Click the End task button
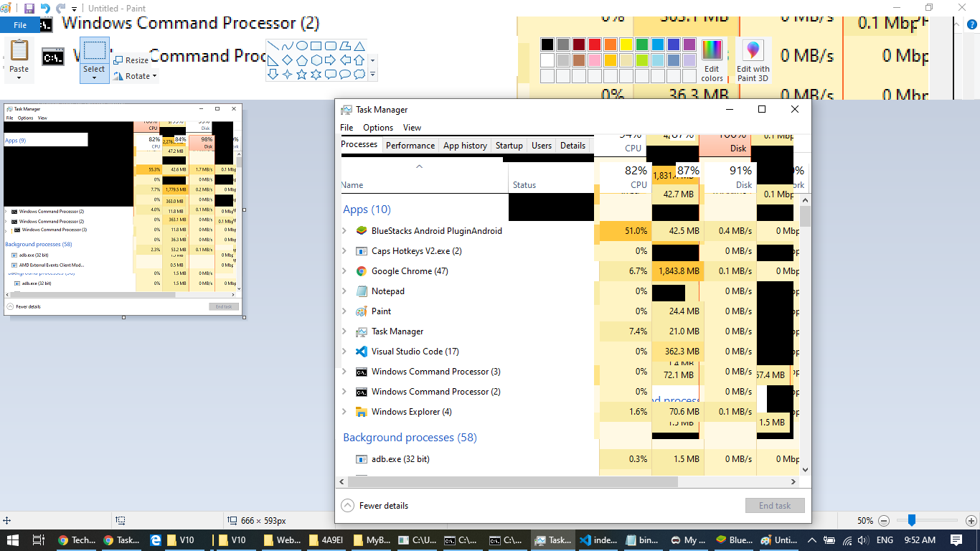The width and height of the screenshot is (980, 551). click(x=775, y=505)
